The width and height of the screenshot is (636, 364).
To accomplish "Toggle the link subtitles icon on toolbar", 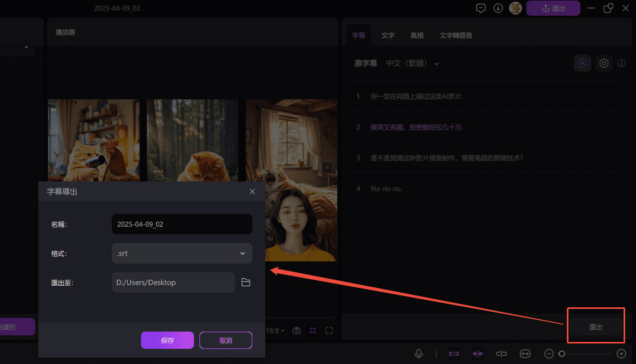I will click(x=453, y=354).
